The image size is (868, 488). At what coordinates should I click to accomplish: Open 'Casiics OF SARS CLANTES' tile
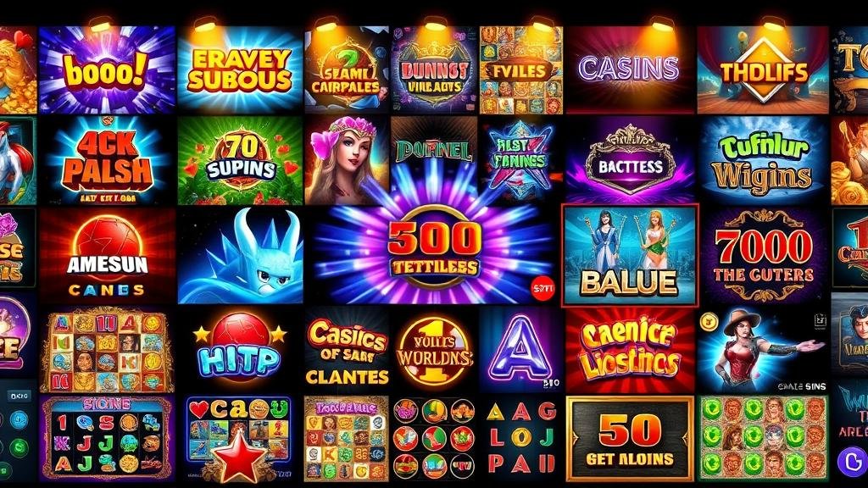(x=347, y=350)
